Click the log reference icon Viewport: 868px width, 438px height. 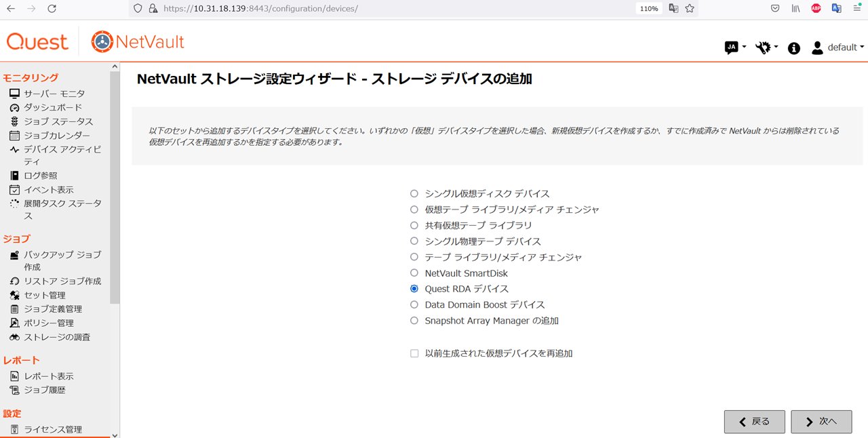coord(14,176)
